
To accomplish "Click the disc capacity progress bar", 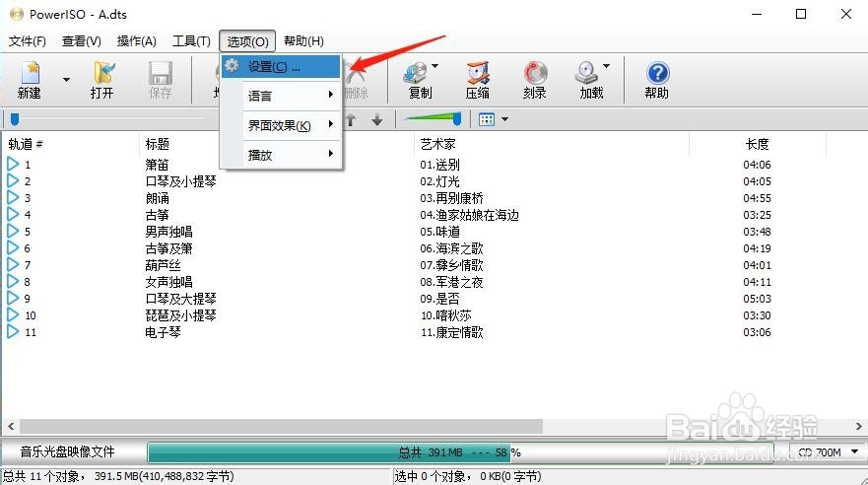I will pyautogui.click(x=460, y=452).
